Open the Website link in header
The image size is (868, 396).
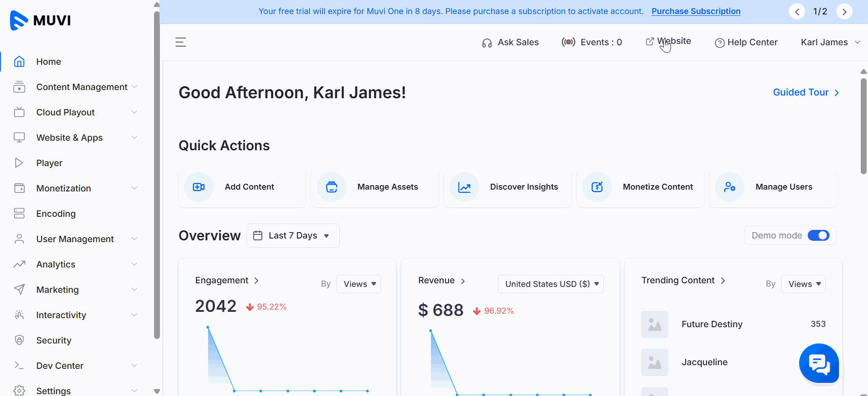[x=668, y=41]
